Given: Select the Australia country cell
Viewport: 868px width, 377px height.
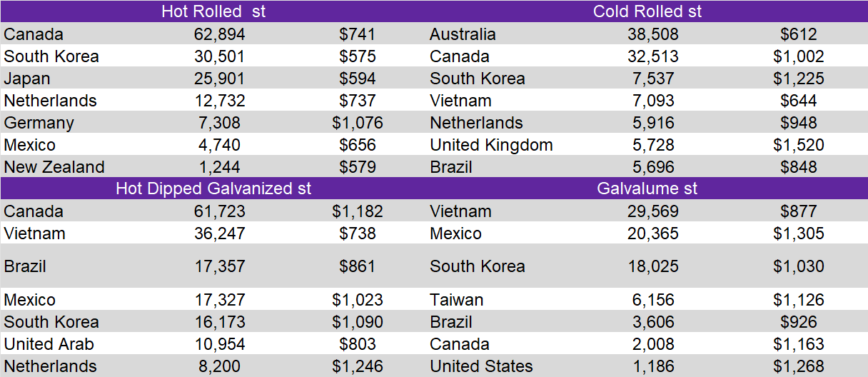Looking at the screenshot, I should tap(463, 34).
